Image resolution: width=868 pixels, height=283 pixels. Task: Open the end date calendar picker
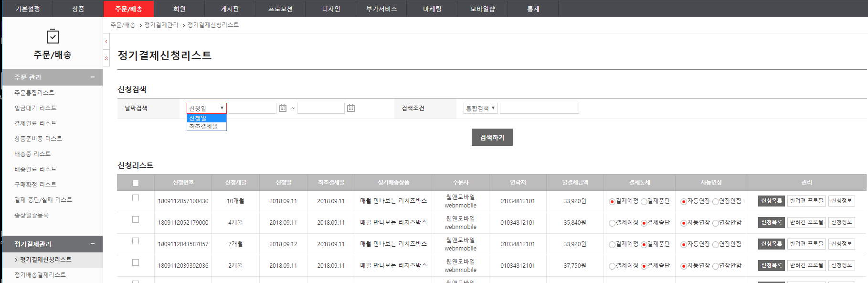coord(351,109)
